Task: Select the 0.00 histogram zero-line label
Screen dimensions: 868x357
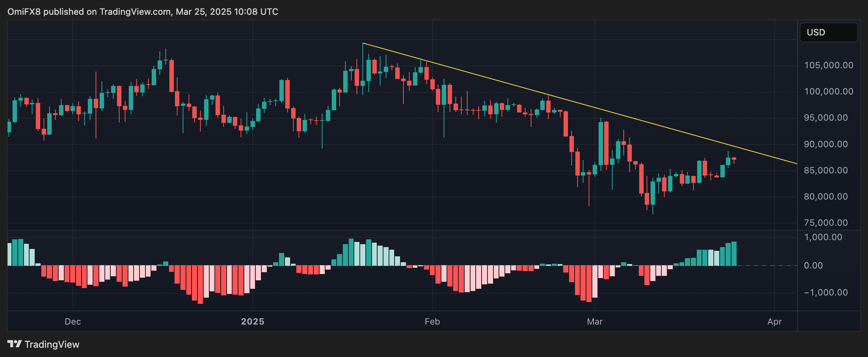Action: tap(813, 266)
